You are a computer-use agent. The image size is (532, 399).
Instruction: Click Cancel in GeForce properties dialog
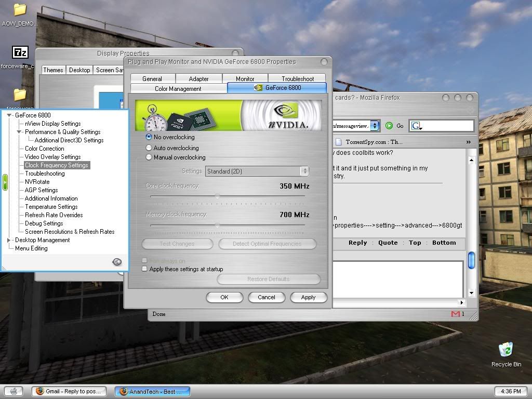(267, 297)
